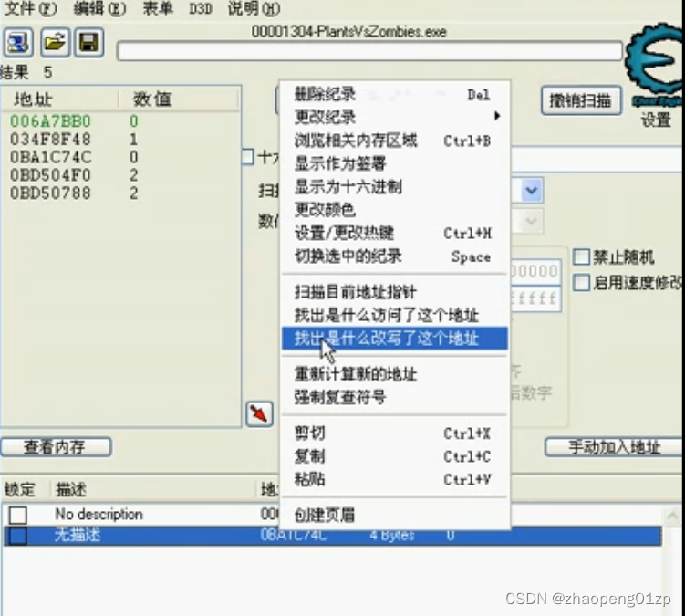Open the process selection computer icon
Image resolution: width=685 pixels, height=616 pixels.
click(18, 43)
